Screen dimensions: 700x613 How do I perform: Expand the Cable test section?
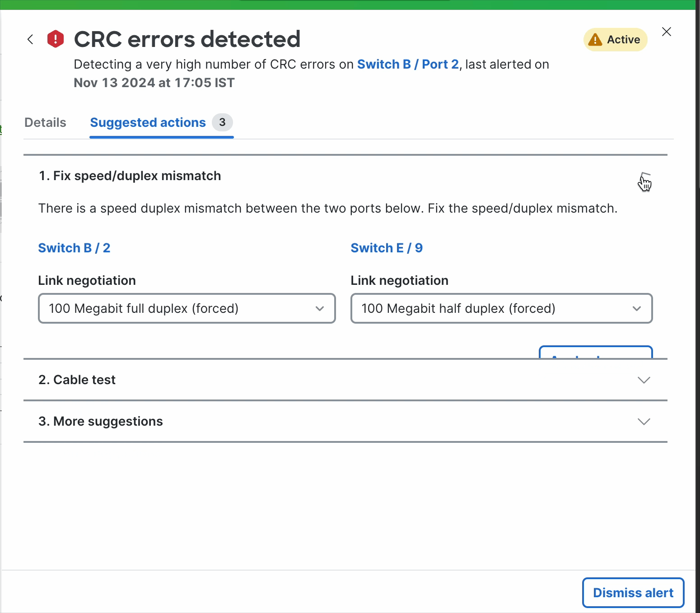tap(644, 380)
